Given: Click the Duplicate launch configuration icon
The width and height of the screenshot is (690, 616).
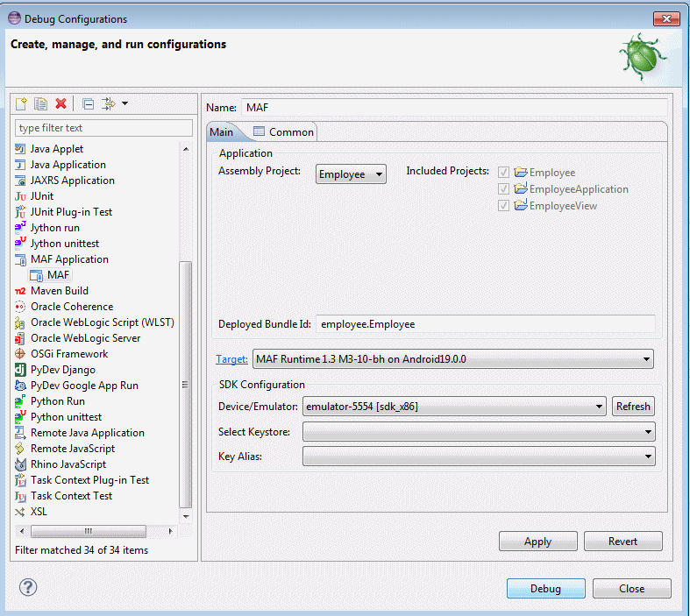Looking at the screenshot, I should pos(40,103).
